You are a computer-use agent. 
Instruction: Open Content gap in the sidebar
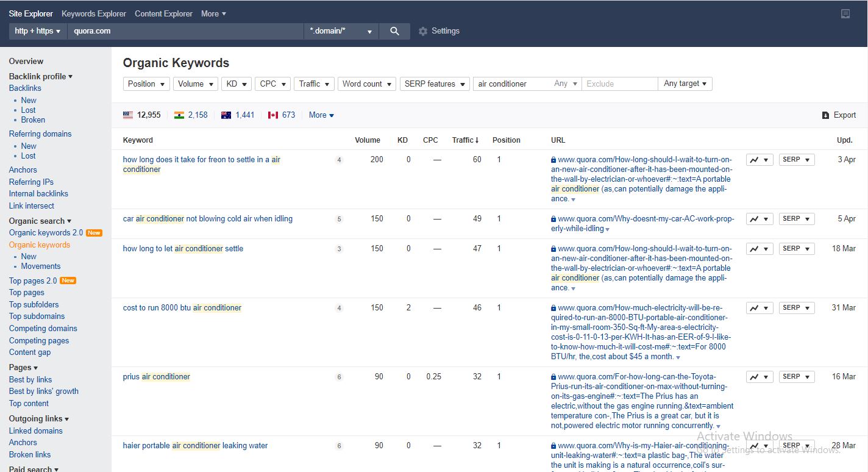[x=30, y=352]
